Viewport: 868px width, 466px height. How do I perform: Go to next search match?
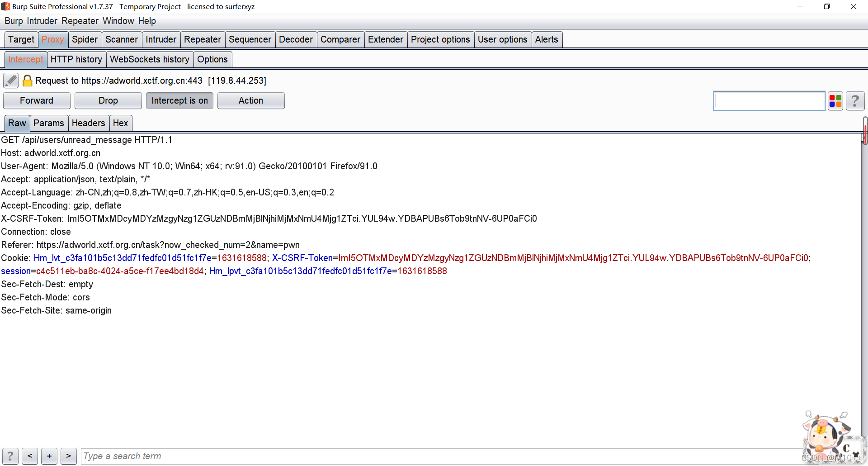(69, 456)
